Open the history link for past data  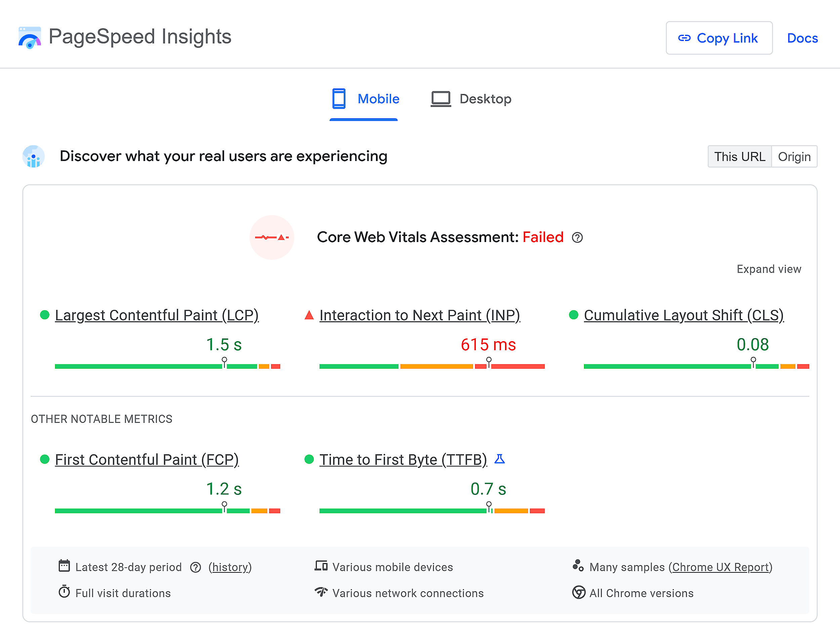click(230, 567)
